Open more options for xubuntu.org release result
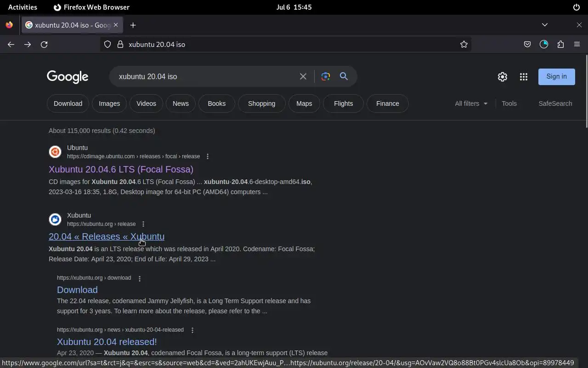The width and height of the screenshot is (588, 368). [143, 224]
